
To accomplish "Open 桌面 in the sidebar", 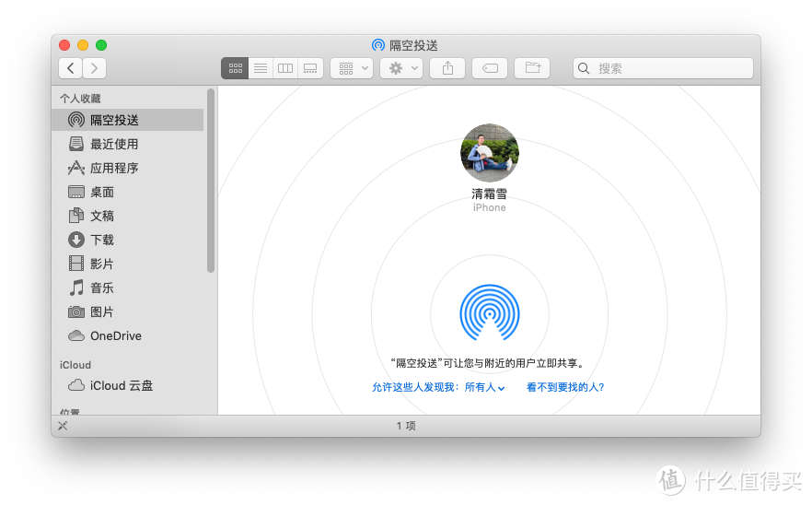I will [x=128, y=192].
